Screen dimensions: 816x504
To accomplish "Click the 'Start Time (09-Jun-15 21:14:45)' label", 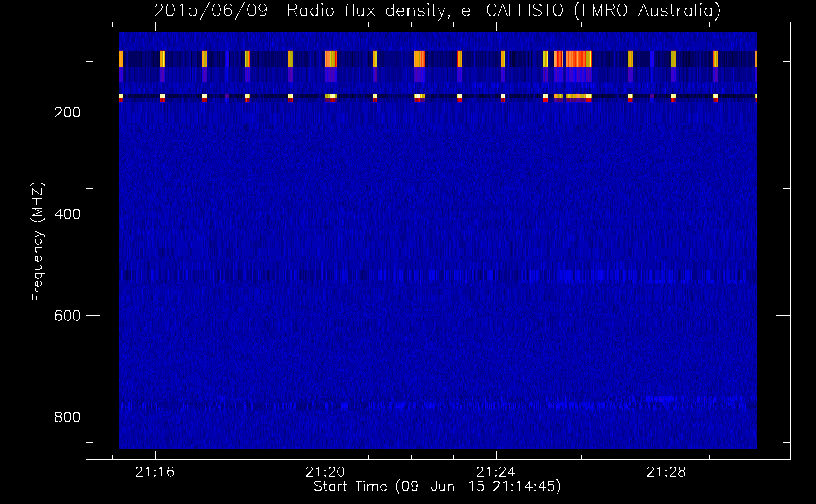I will click(x=437, y=487).
